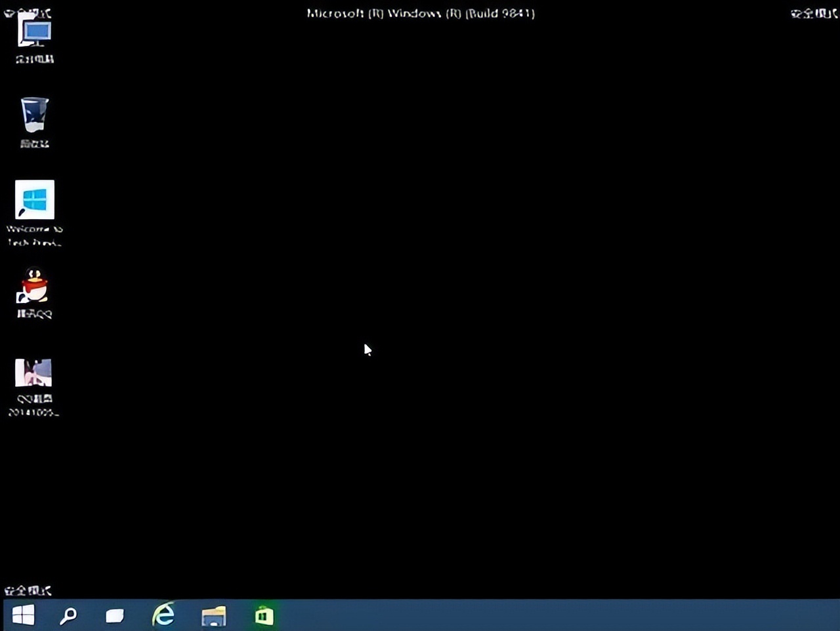Select the Welcome to Tech Preview shortcut icon
Viewport: 840px width, 631px height.
pos(34,199)
